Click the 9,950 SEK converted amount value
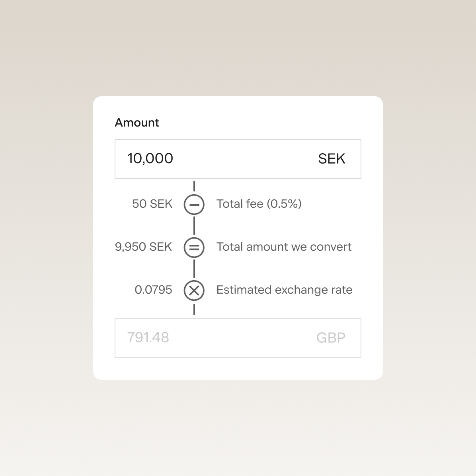The width and height of the screenshot is (476, 476). click(x=143, y=247)
